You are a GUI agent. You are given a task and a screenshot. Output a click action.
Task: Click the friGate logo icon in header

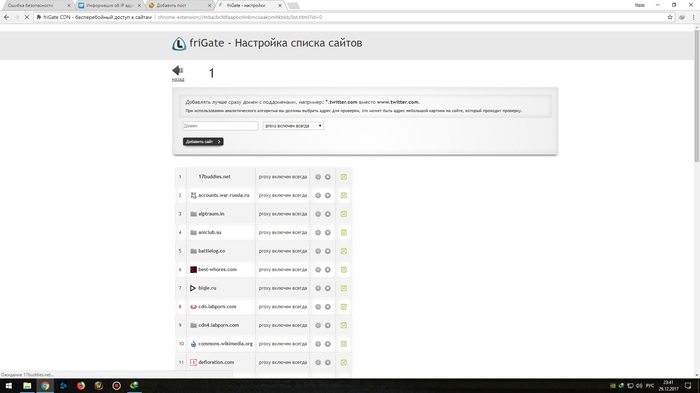click(x=179, y=44)
